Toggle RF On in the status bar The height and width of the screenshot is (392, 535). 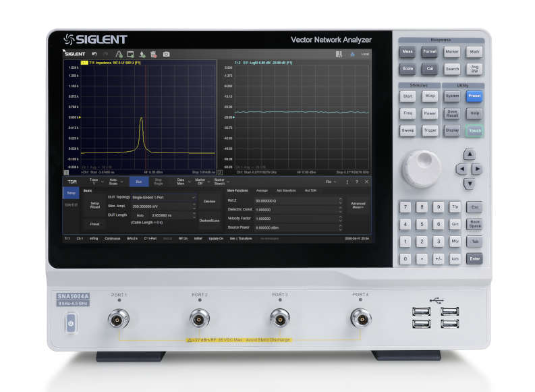(183, 238)
